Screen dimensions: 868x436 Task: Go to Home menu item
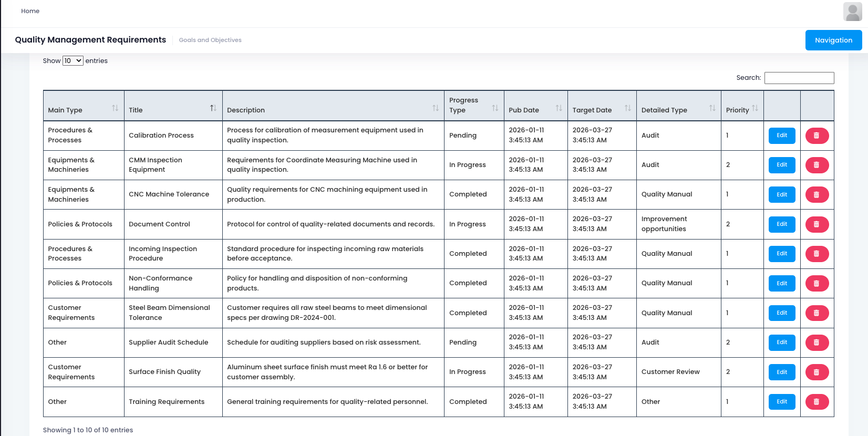[x=30, y=11]
